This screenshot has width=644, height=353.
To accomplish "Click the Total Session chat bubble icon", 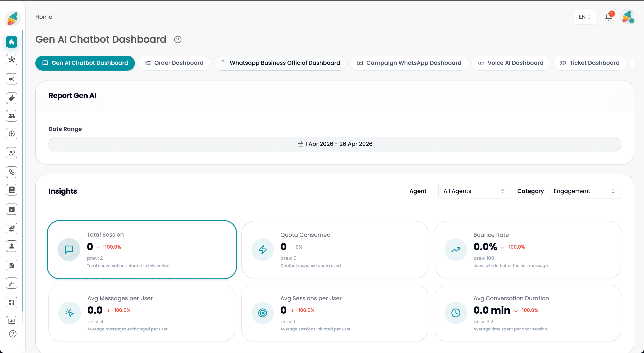I will point(69,250).
